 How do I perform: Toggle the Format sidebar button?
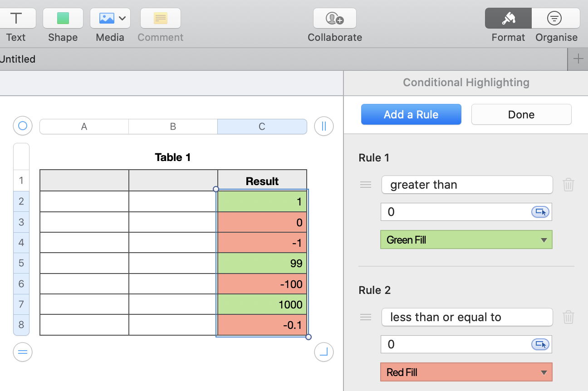[508, 19]
